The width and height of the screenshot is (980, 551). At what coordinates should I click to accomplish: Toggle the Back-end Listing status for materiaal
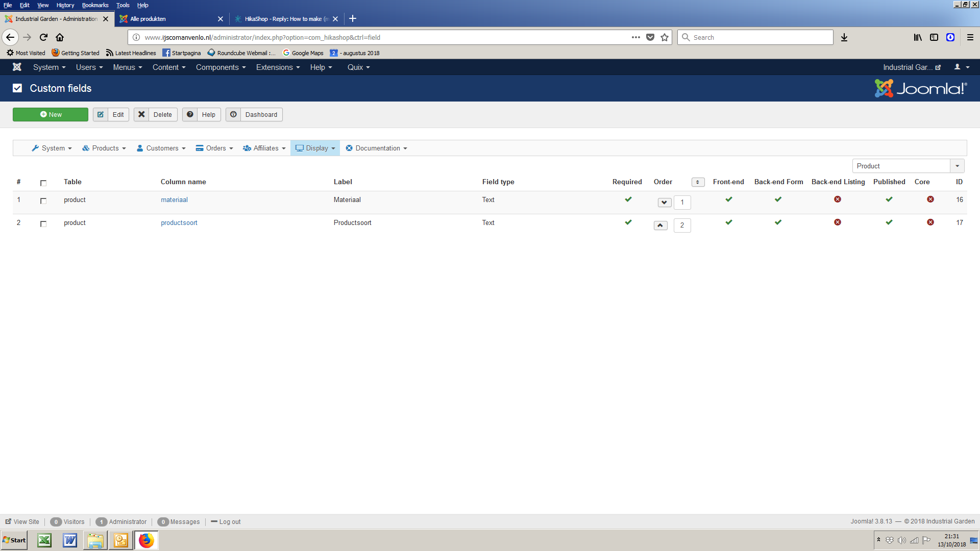(838, 199)
